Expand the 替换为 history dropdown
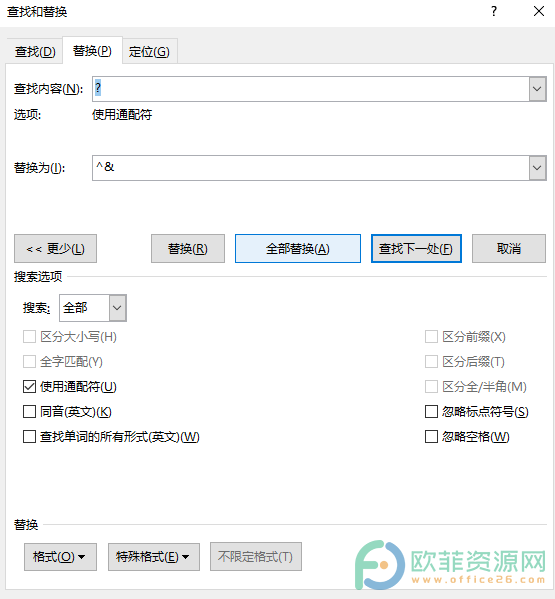The height and width of the screenshot is (599, 555). tap(537, 168)
